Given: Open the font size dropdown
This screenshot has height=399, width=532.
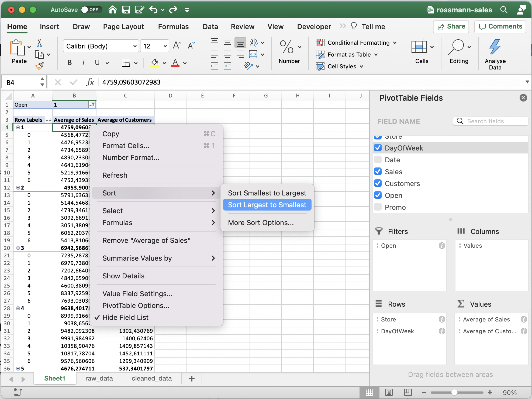Looking at the screenshot, I should tap(164, 46).
